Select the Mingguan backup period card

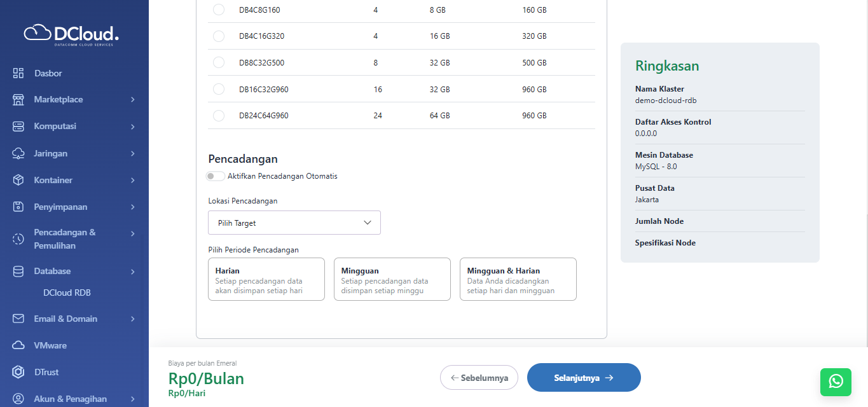392,279
